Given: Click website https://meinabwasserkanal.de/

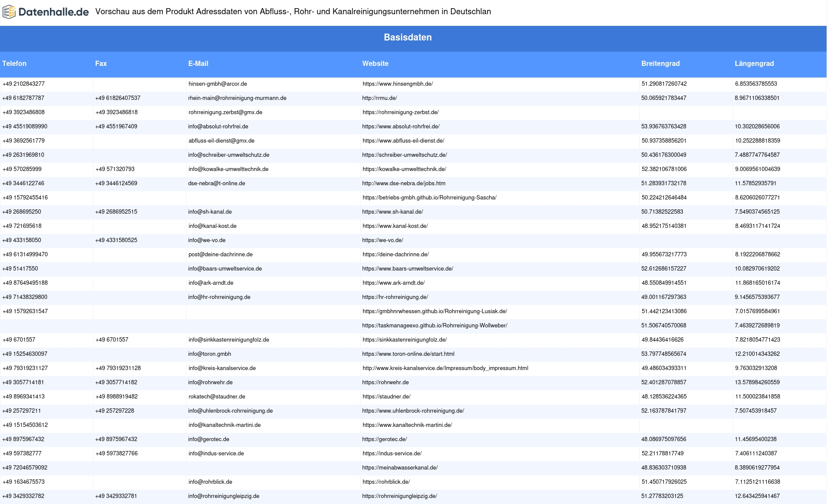Looking at the screenshot, I should pyautogui.click(x=400, y=468).
